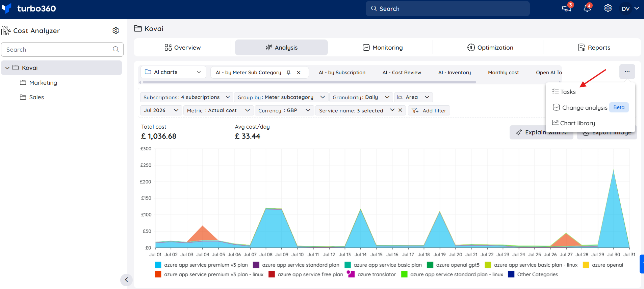Switch to the Reports tab

pos(594,48)
